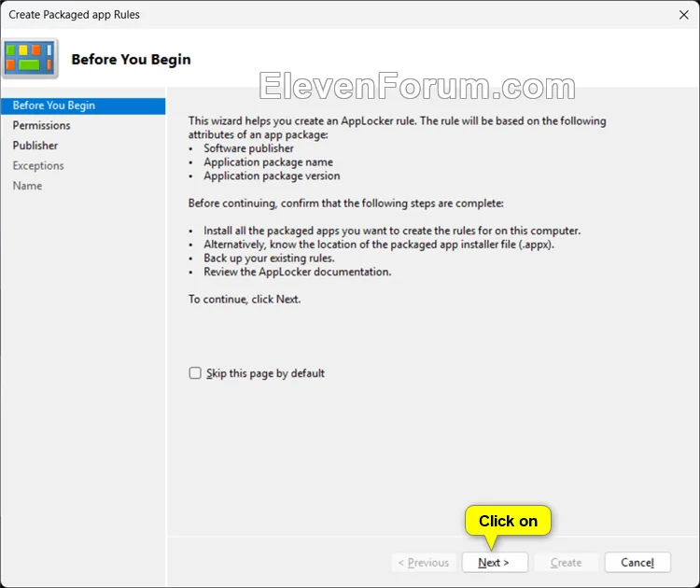The width and height of the screenshot is (700, 588).
Task: Click the "Create Packaged app Rules" title text
Action: (74, 15)
